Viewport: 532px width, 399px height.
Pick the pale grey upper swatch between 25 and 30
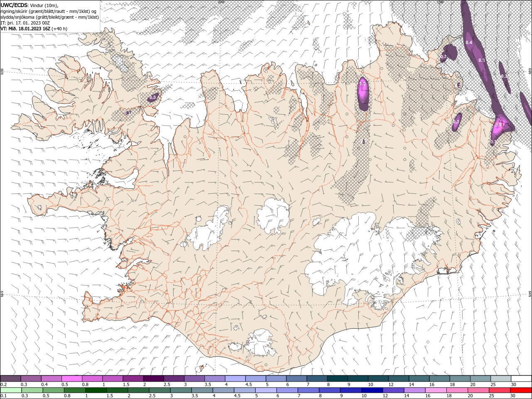pyautogui.click(x=500, y=378)
